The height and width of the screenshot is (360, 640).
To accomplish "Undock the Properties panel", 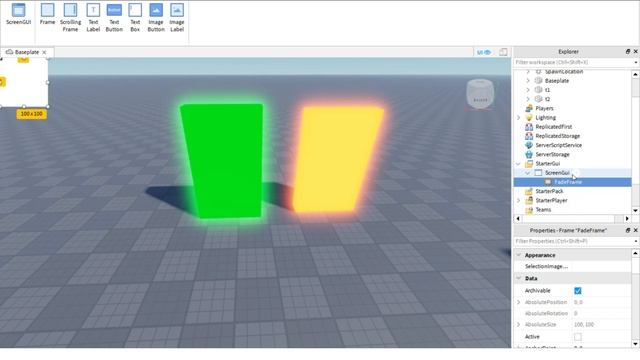I will [628, 230].
